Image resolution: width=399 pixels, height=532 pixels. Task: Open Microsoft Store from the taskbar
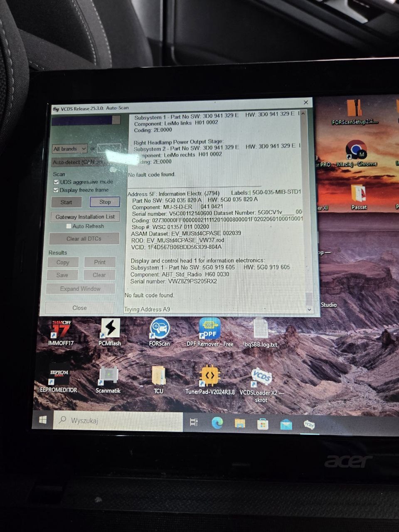[x=263, y=424]
